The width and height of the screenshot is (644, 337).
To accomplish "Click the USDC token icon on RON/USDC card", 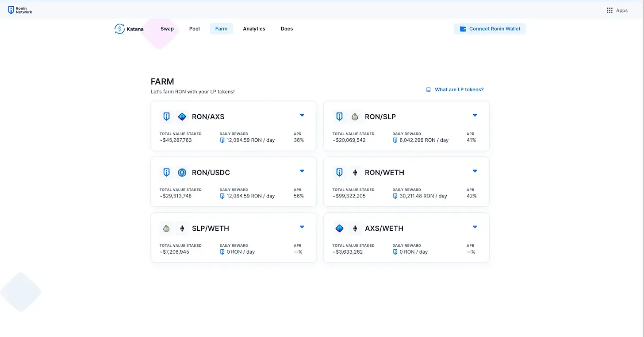I will pos(182,172).
